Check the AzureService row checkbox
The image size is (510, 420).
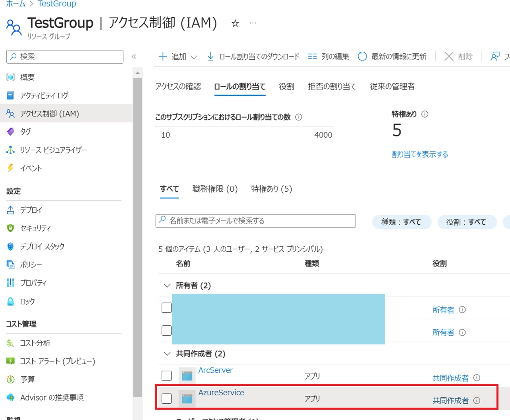167,398
